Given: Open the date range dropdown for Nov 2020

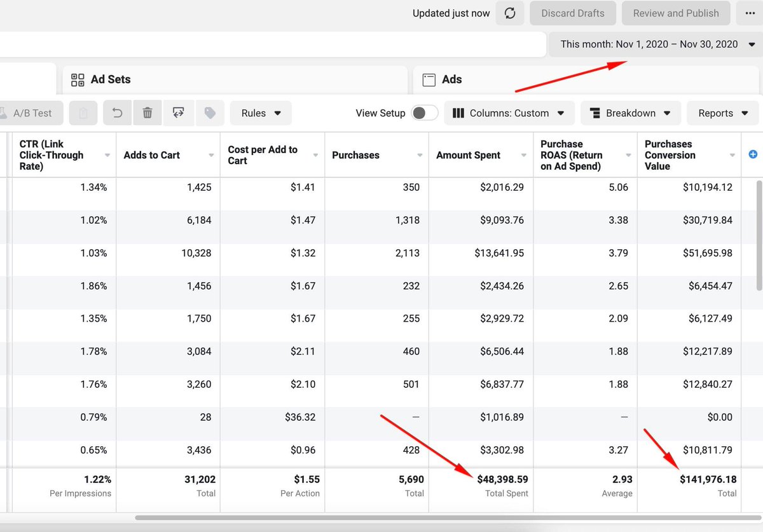Looking at the screenshot, I should pos(657,44).
